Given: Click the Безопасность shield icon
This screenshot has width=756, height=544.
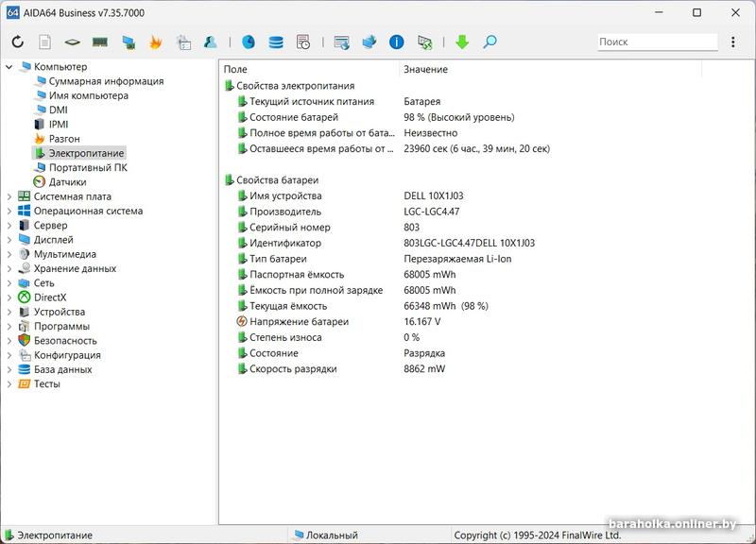Looking at the screenshot, I should [25, 340].
